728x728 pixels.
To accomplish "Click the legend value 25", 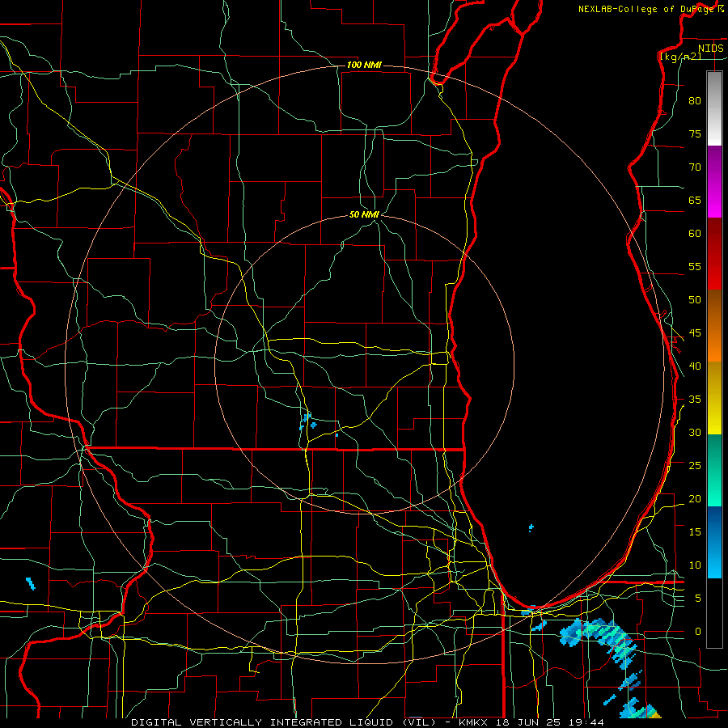I will pos(695,466).
